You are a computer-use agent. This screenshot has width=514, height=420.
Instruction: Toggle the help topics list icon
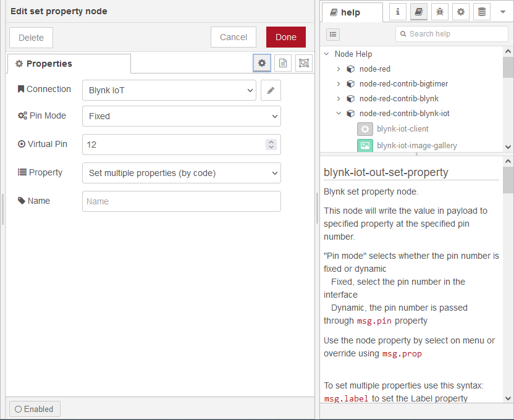pyautogui.click(x=333, y=34)
